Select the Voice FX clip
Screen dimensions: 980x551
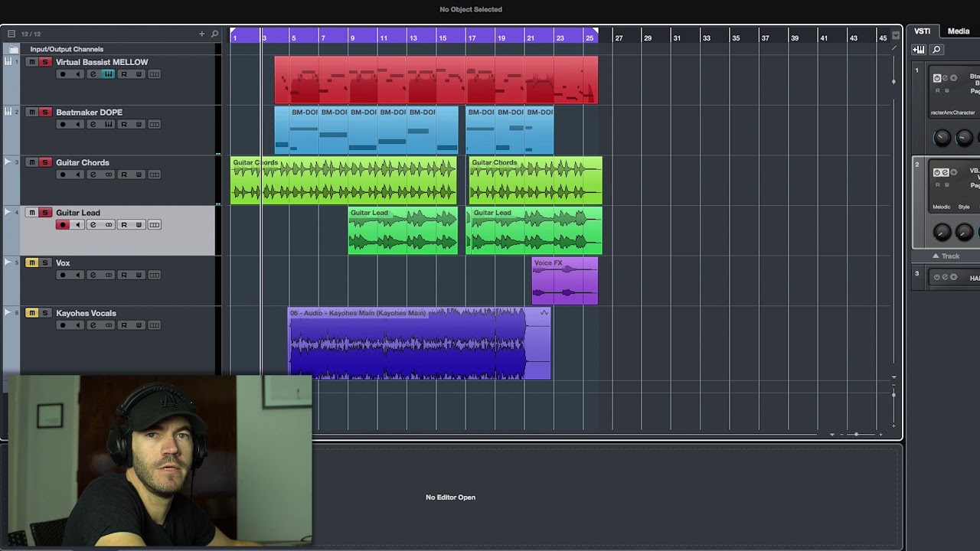[565, 281]
